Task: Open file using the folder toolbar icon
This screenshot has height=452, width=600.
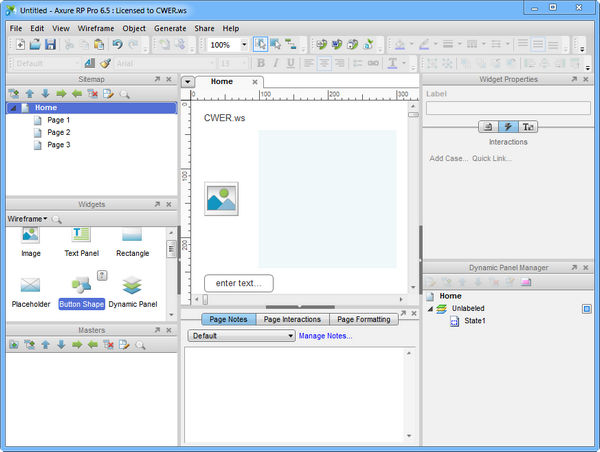Action: (35, 45)
